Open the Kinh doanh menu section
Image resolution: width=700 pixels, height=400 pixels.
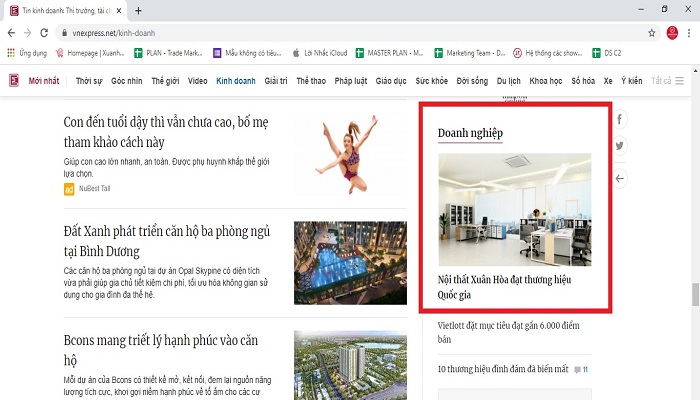[236, 80]
